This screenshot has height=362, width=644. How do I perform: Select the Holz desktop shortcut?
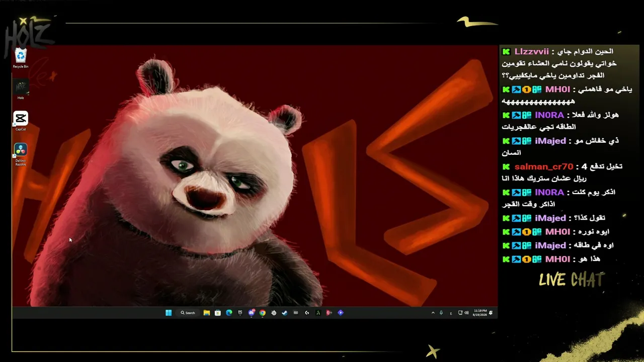point(21,90)
